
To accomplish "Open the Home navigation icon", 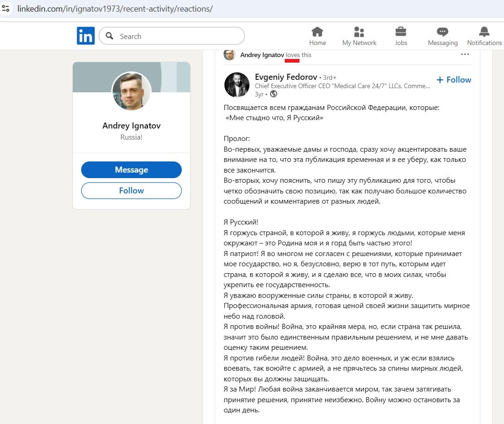I will [x=318, y=32].
